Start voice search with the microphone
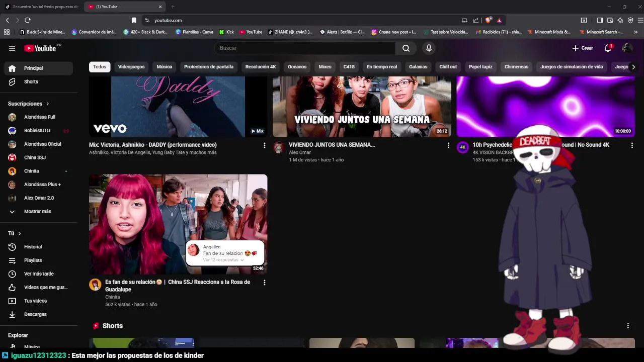 pos(429,48)
